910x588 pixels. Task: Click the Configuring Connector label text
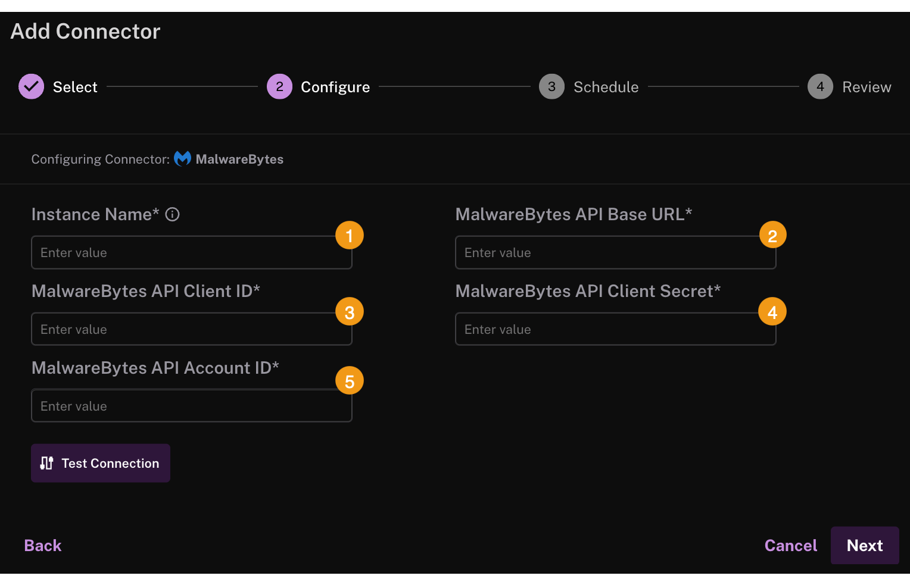[x=101, y=159]
